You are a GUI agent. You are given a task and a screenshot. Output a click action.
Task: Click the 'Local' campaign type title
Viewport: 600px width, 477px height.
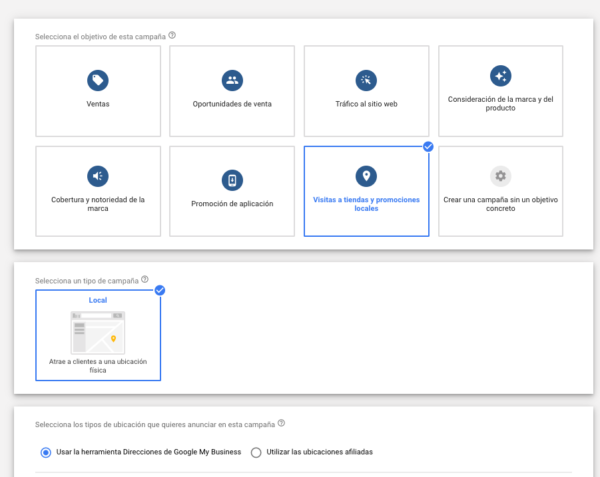click(98, 300)
